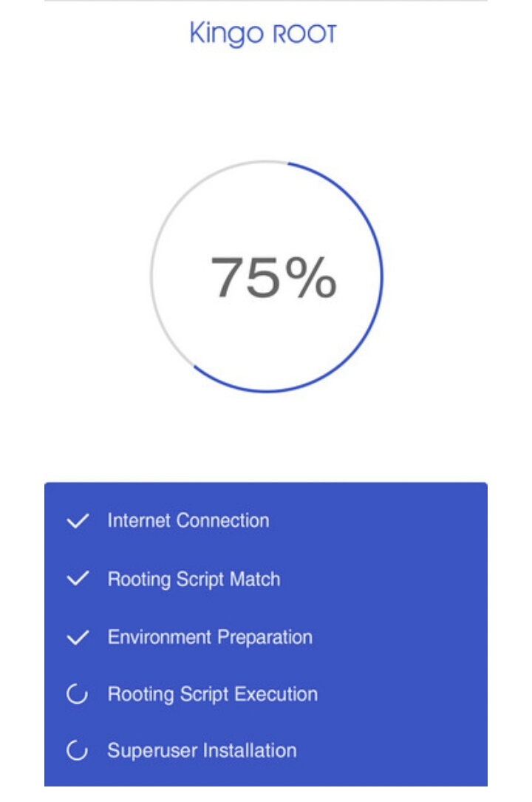The height and width of the screenshot is (802, 532).
Task: Click the word ROOT in the title
Action: click(305, 34)
